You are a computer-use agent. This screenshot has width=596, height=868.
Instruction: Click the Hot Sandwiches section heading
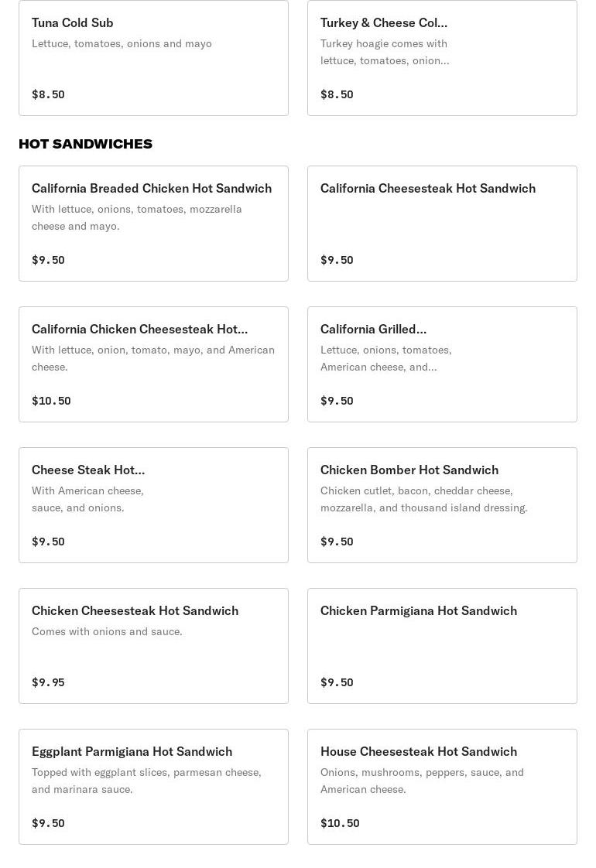tap(85, 144)
